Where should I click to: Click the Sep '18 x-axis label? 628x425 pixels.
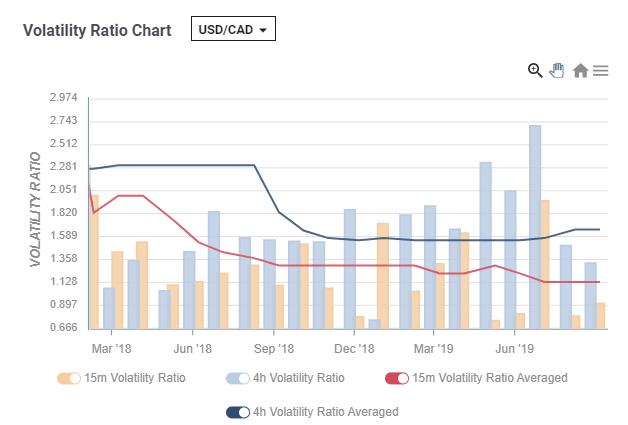[x=273, y=349]
